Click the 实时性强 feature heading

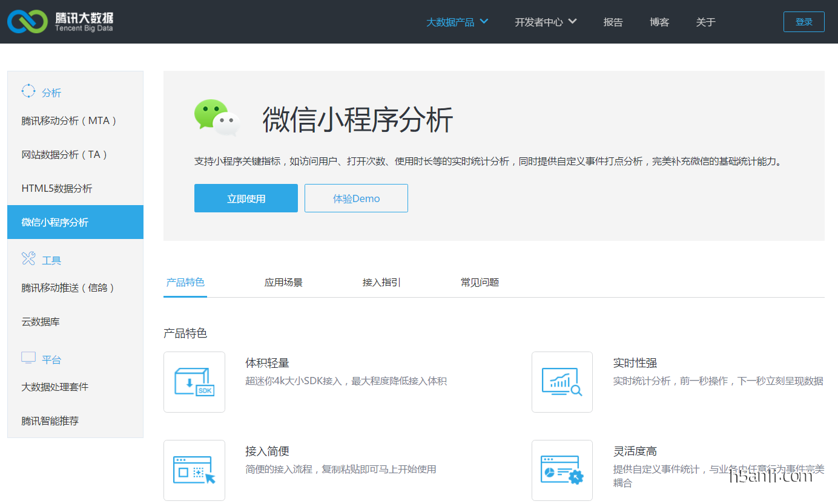(x=635, y=363)
